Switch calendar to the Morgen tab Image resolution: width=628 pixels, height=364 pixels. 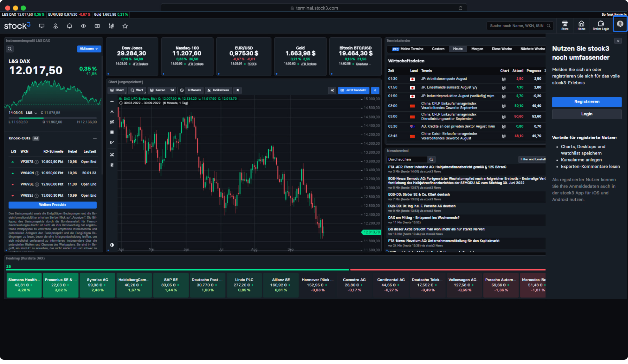[x=477, y=49]
